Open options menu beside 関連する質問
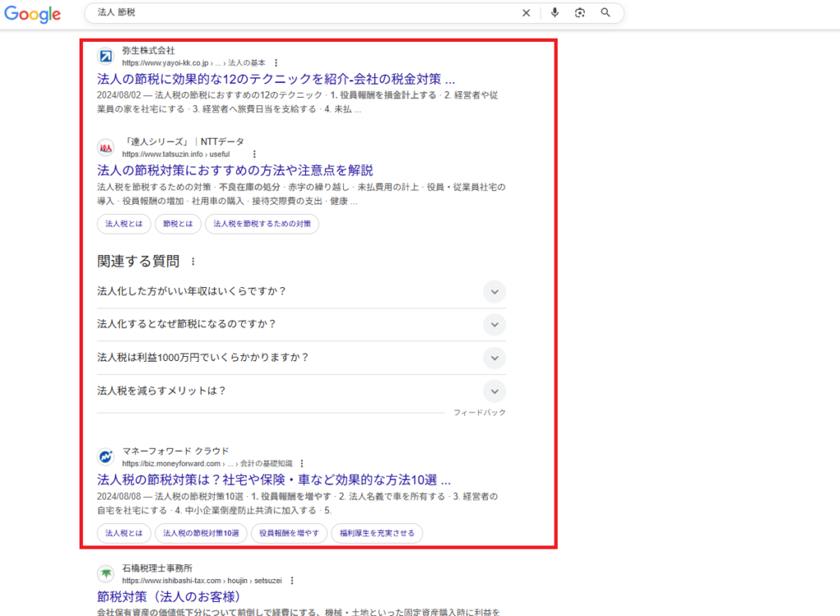The height and width of the screenshot is (616, 840). tap(193, 262)
